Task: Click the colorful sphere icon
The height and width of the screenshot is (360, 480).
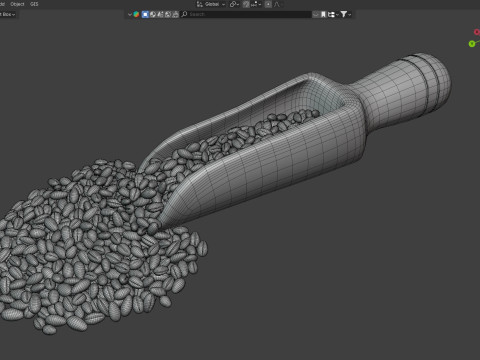Action: [136, 14]
